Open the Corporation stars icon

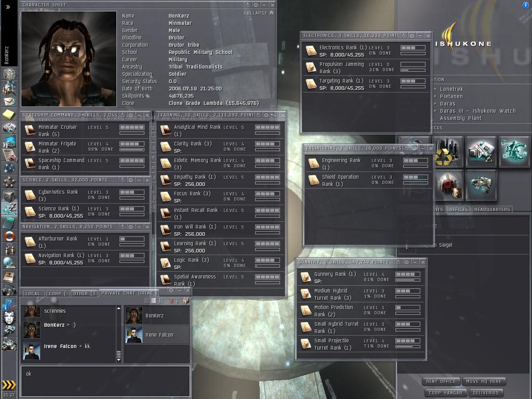(x=9, y=182)
